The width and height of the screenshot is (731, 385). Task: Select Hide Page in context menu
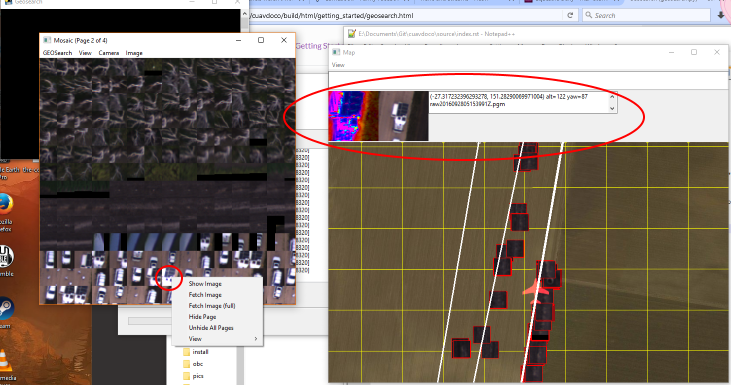point(202,317)
